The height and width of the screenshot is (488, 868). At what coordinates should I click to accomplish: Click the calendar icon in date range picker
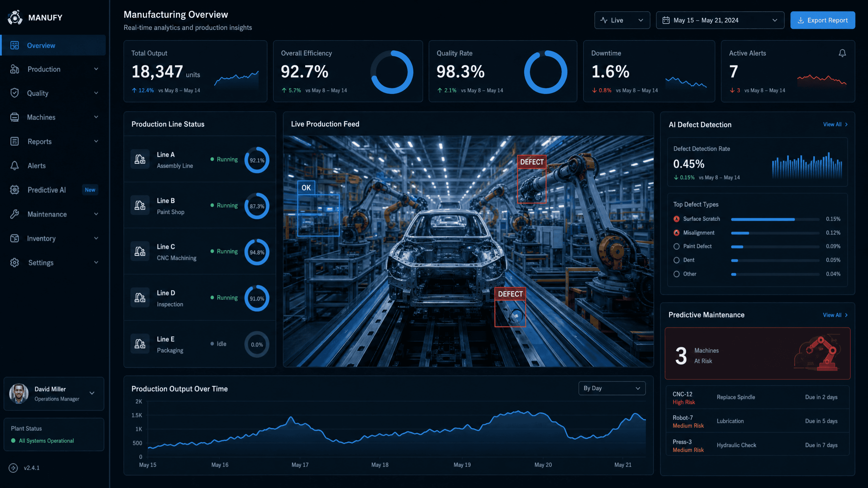[x=666, y=20]
